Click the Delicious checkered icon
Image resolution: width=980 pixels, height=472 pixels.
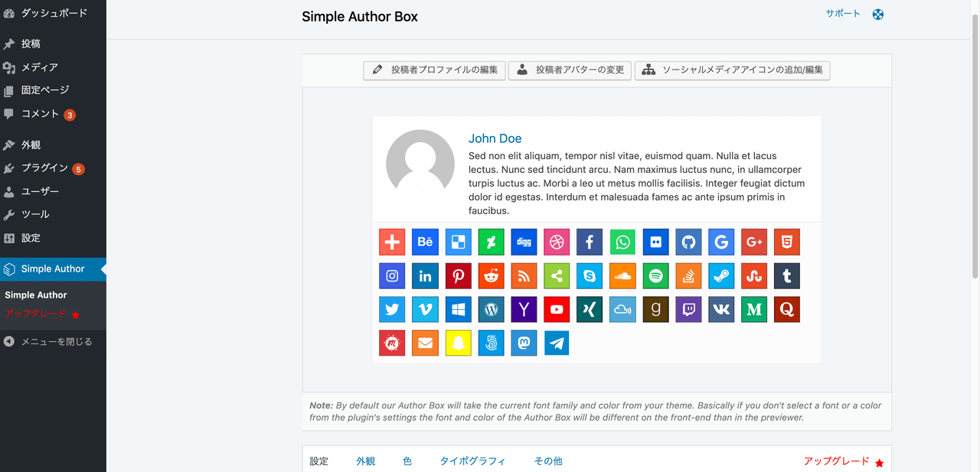pos(458,243)
